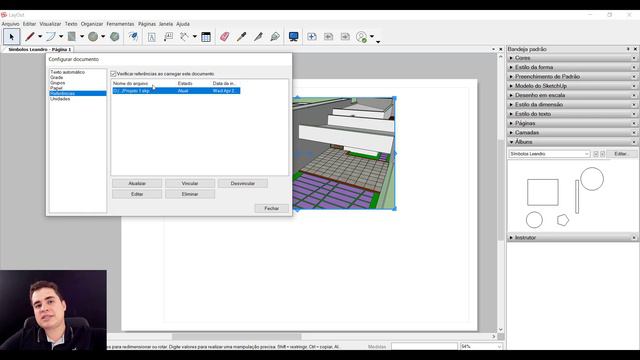640x360 pixels.
Task: Pin the Bandeja padrão tray
Action: point(628,49)
